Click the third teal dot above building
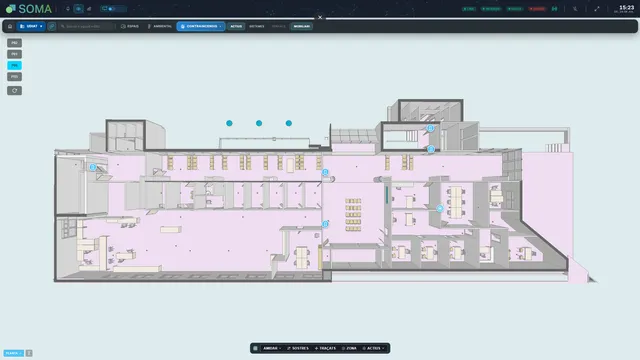 pyautogui.click(x=289, y=123)
